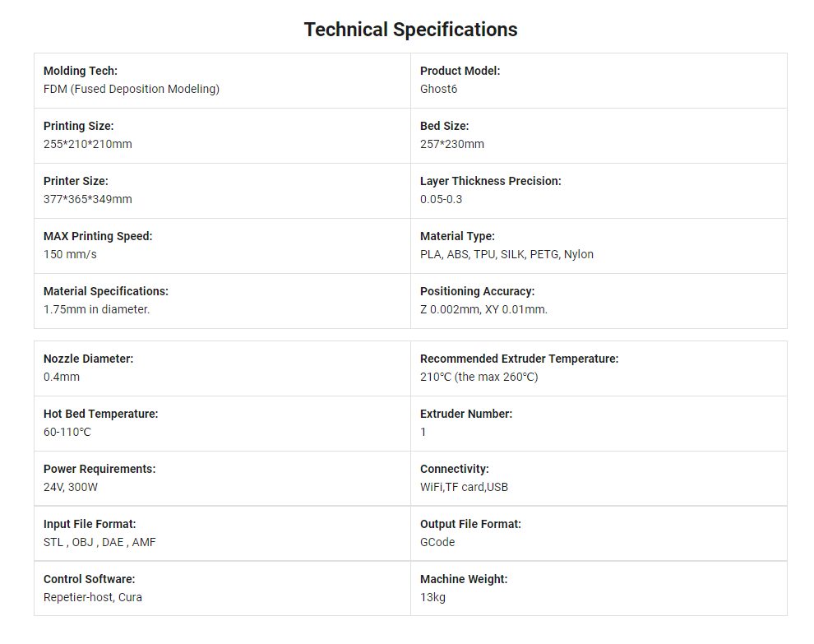This screenshot has height=644, width=814.
Task: Click the Hot Bed Temperature 60-110℃ value
Action: pos(67,432)
